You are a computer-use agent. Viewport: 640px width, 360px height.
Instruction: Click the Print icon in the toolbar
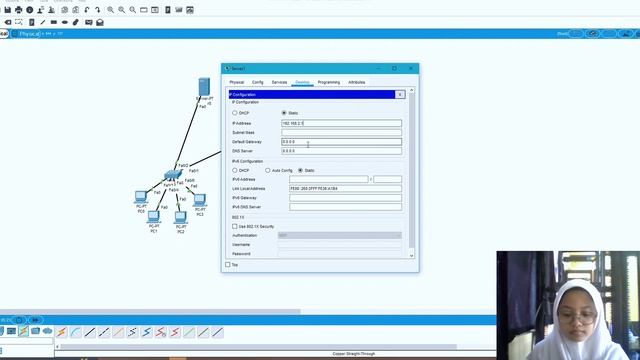[19, 10]
